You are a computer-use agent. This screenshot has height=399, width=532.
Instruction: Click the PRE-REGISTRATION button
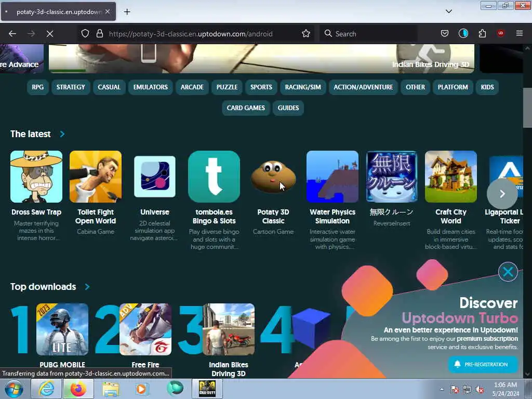point(483,364)
